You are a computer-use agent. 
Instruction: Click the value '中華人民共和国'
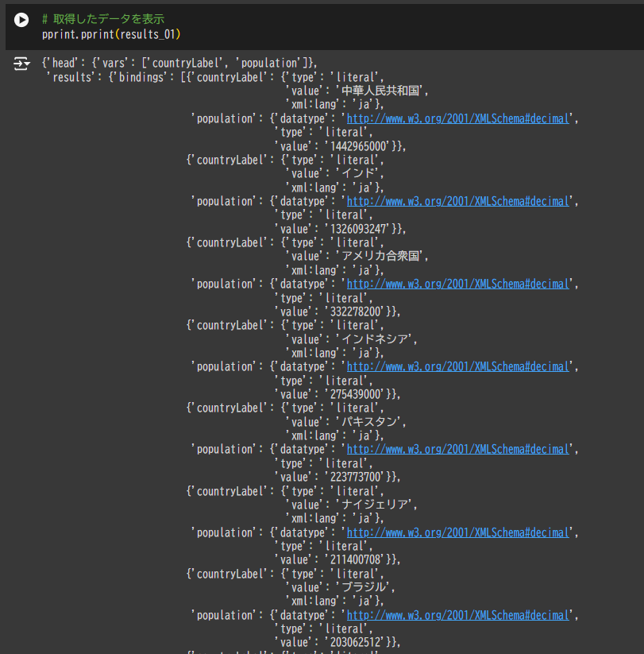tap(380, 91)
